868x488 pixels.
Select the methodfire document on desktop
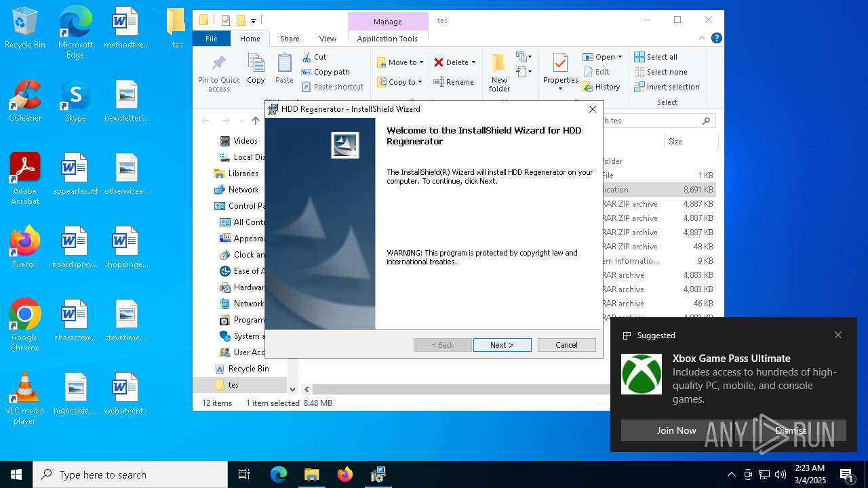[x=126, y=28]
